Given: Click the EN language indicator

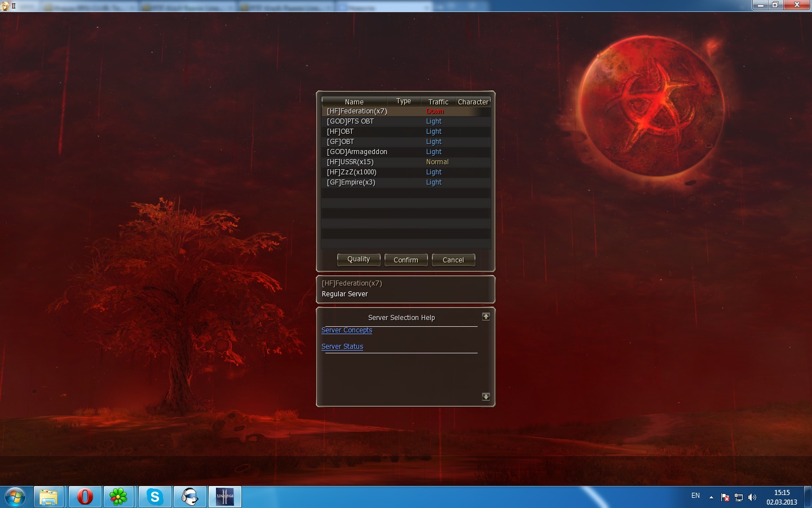Looking at the screenshot, I should click(695, 496).
